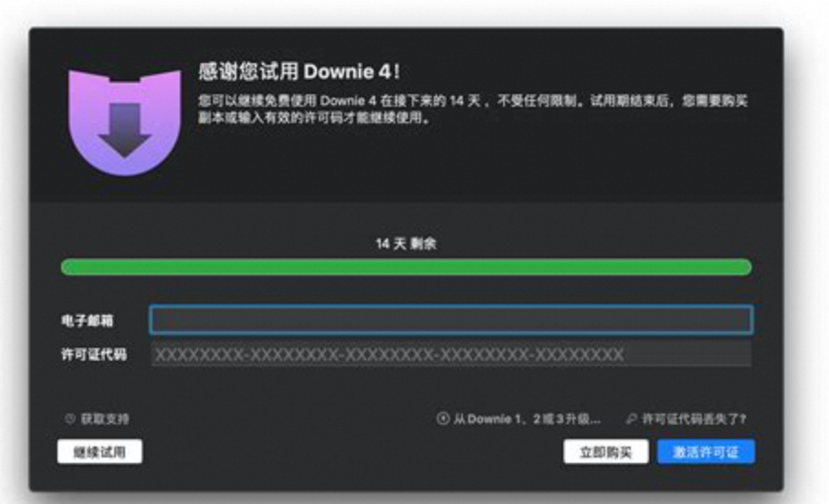Open upgrade from Downie 1, 2 or 3 link
The height and width of the screenshot is (504, 829).
point(519,419)
